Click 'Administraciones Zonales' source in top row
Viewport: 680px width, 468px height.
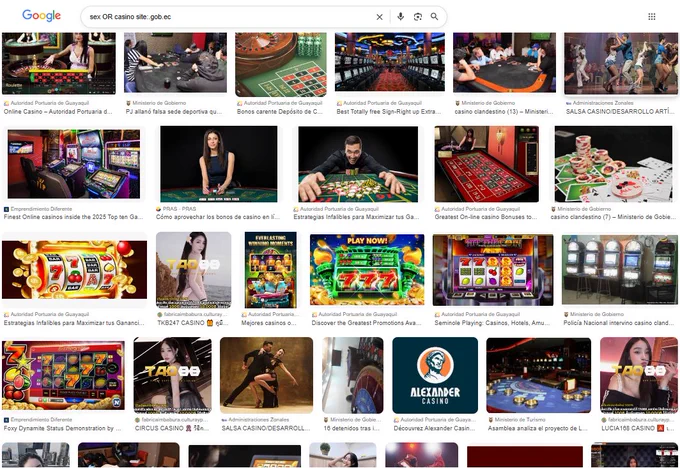pos(603,103)
